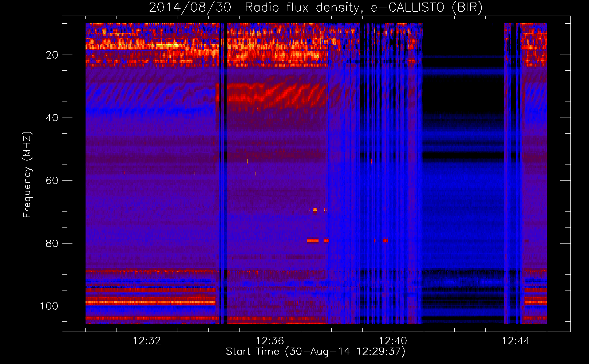Viewport: 589px width, 364px height.
Task: Click the frequency tick label '80'
Action: tap(52, 243)
